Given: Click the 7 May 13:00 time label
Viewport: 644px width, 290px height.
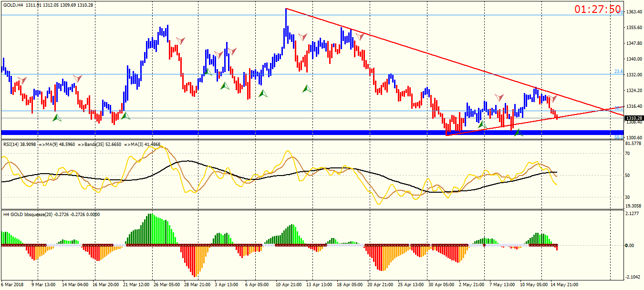Looking at the screenshot, I should point(503,285).
